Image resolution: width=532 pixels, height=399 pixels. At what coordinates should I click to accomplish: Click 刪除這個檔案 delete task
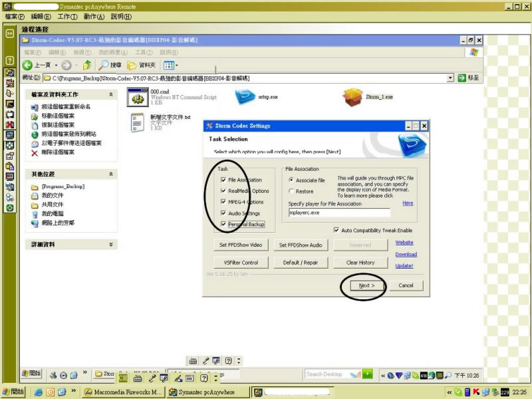(58, 152)
